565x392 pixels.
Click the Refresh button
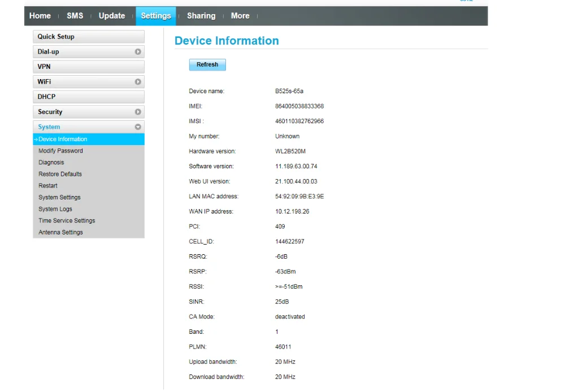click(x=207, y=64)
